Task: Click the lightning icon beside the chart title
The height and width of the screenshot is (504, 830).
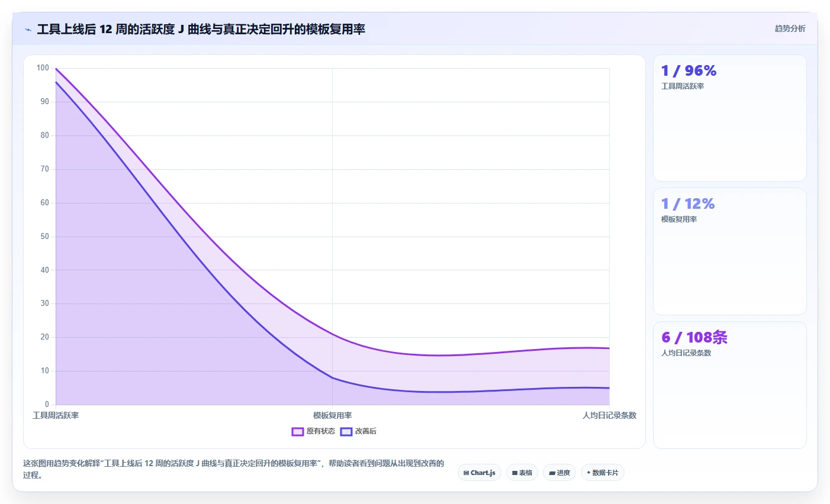Action: pyautogui.click(x=28, y=30)
